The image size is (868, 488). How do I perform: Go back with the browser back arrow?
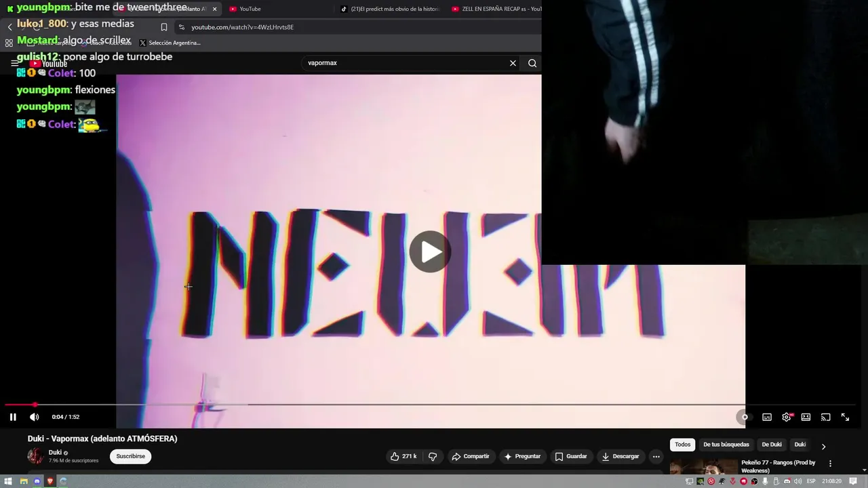(9, 27)
